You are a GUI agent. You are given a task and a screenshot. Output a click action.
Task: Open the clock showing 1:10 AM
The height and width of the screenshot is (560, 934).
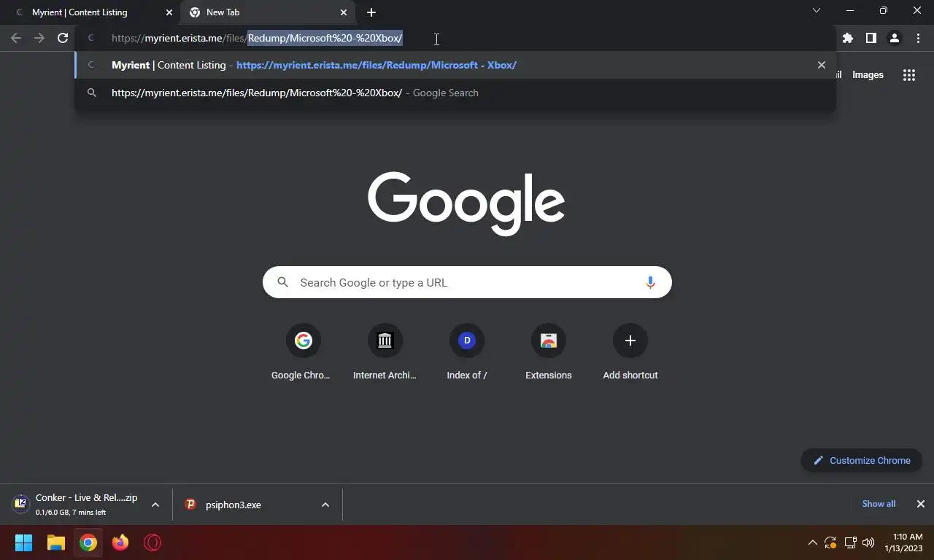pos(903,542)
